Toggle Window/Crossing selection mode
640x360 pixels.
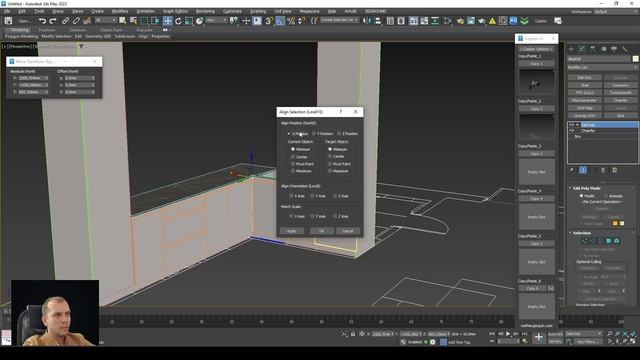tap(155, 20)
